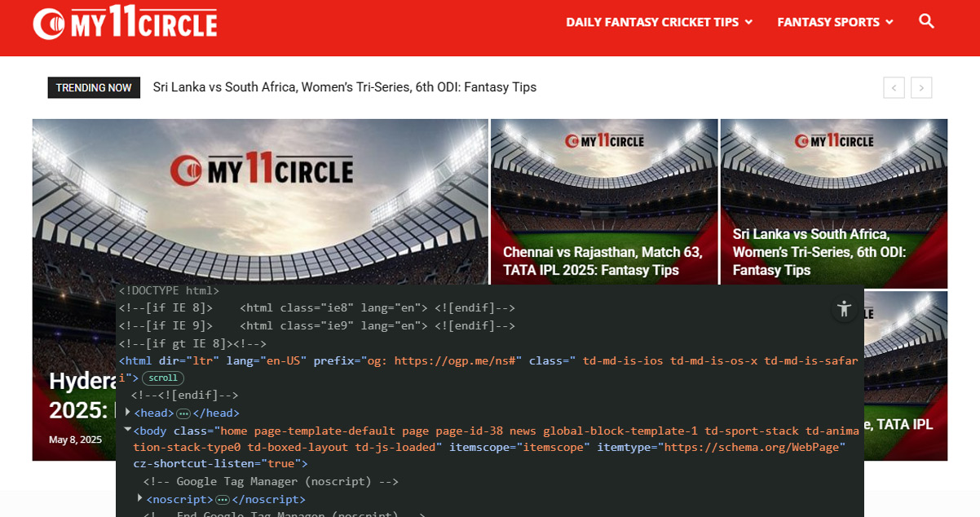Open Chennai vs Rajasthan Match 63 article
Screen dimensions: 980x517
pyautogui.click(x=603, y=261)
